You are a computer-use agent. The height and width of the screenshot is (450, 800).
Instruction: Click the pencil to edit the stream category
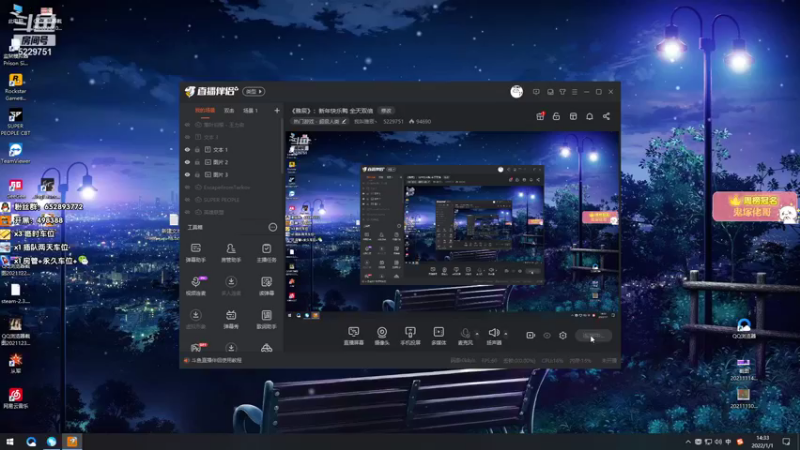[x=344, y=121]
